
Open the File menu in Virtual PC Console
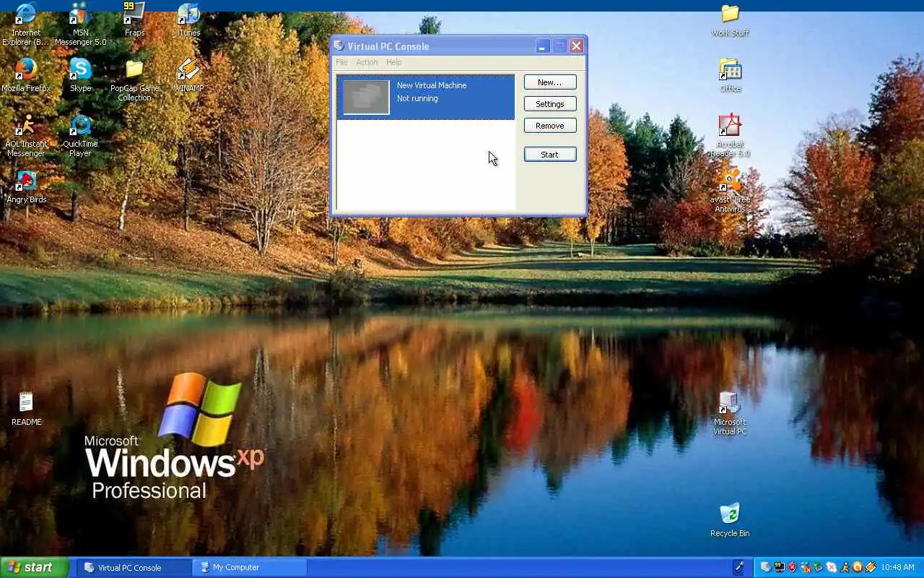pos(341,62)
